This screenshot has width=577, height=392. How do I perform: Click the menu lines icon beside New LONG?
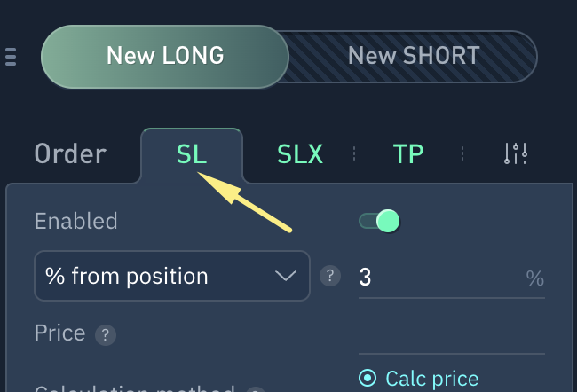(11, 56)
